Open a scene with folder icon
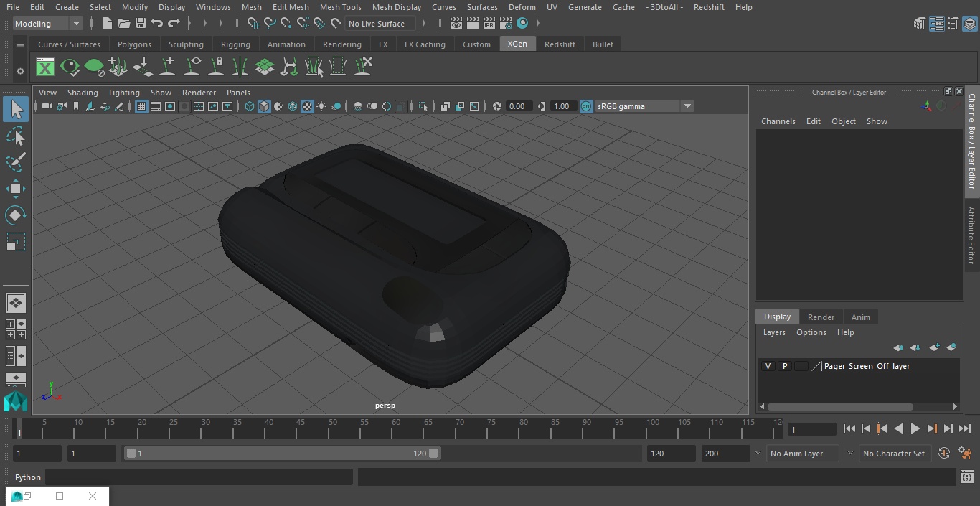 point(123,24)
